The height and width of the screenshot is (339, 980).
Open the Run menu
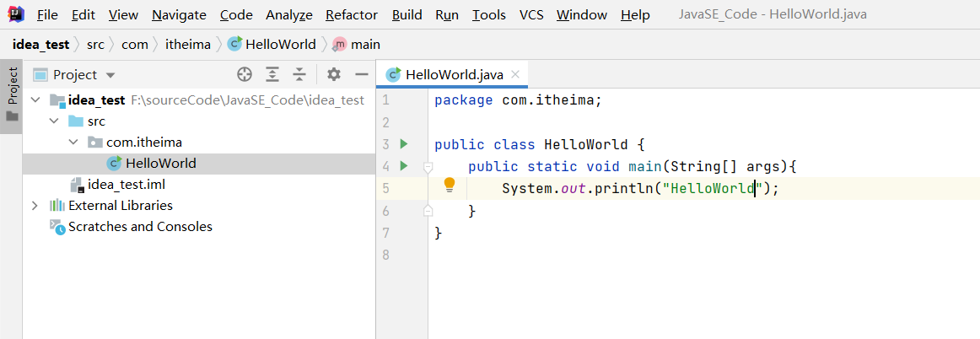(447, 14)
